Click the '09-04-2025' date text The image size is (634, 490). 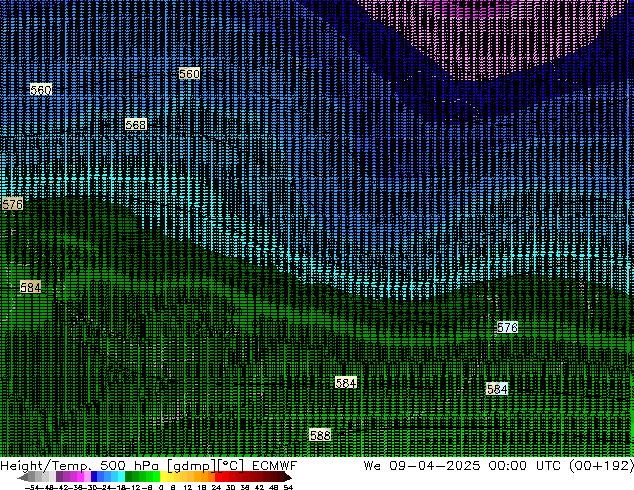[x=435, y=466]
